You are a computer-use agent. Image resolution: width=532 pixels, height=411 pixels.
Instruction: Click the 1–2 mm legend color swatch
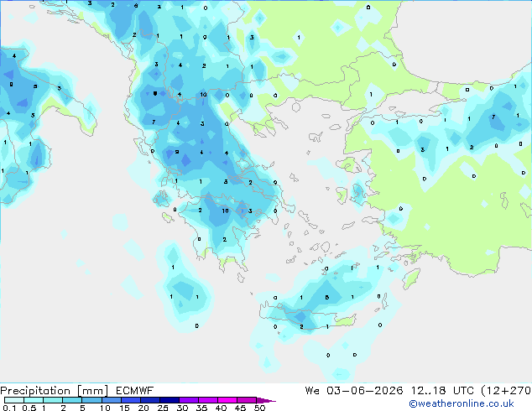click(53, 400)
